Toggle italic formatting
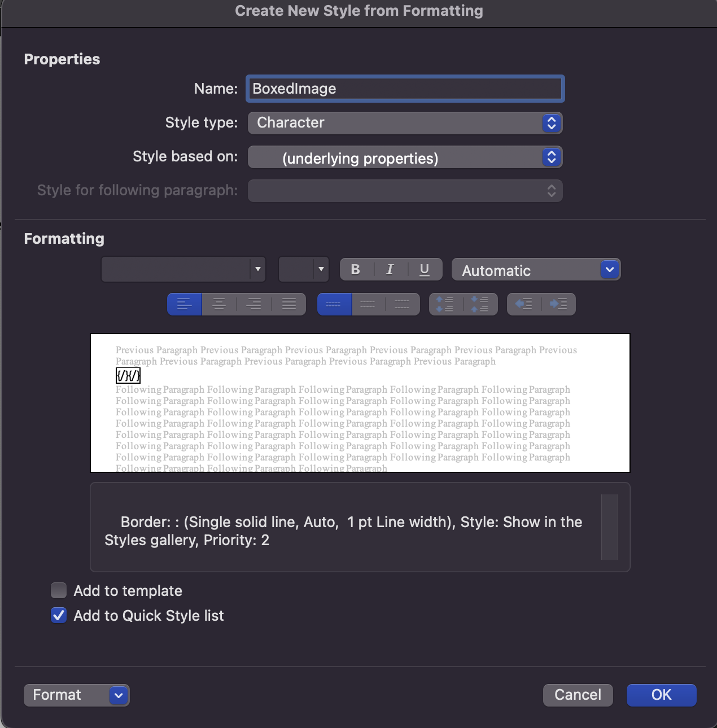This screenshot has height=728, width=717. tap(390, 269)
